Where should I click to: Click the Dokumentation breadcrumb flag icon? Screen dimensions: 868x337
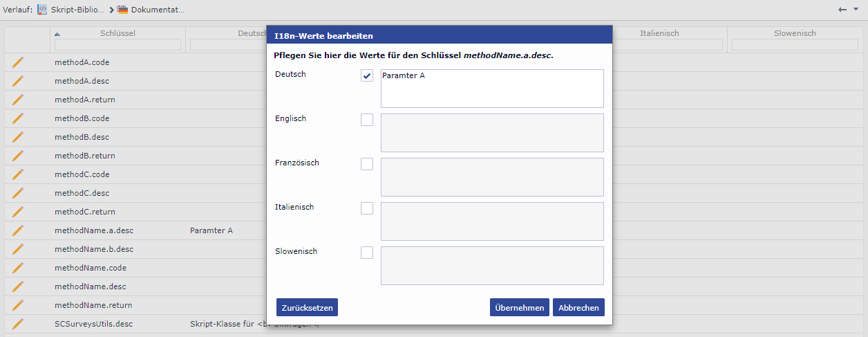[122, 10]
